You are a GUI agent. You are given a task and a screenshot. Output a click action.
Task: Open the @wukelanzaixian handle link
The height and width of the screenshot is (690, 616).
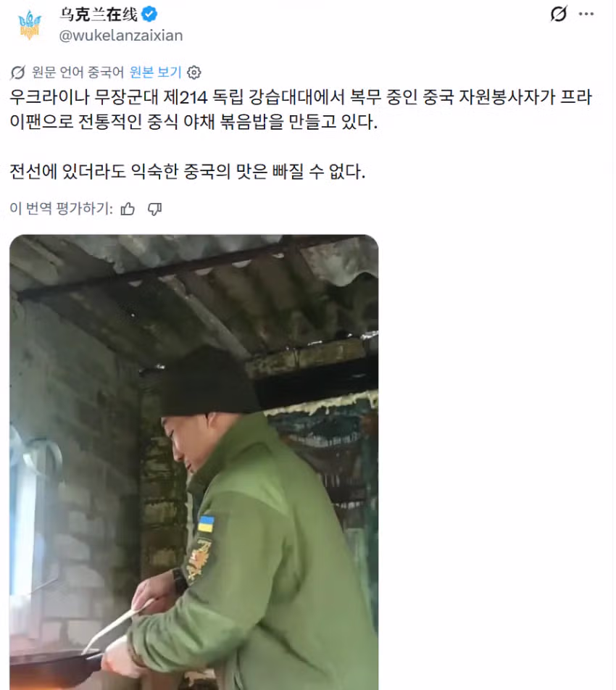pyautogui.click(x=121, y=36)
